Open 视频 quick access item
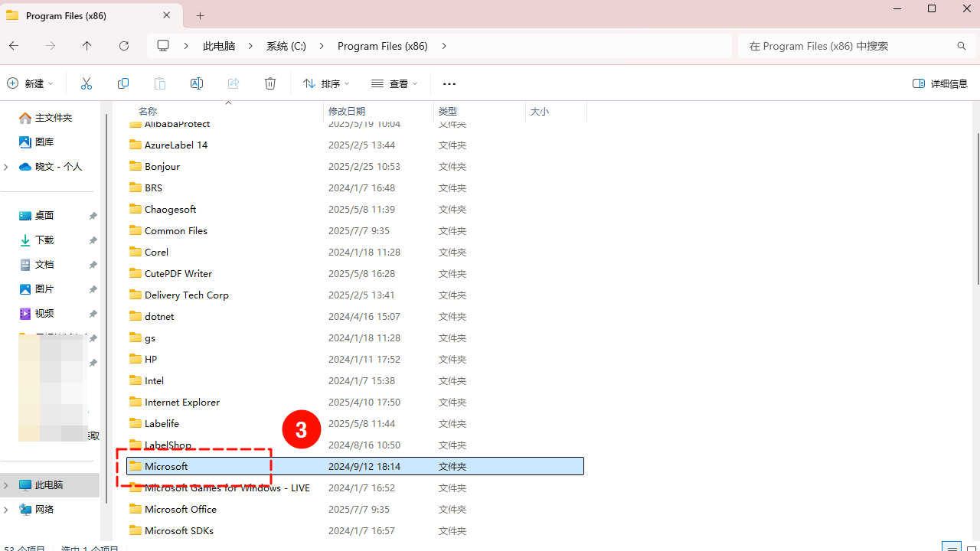 (x=37, y=313)
